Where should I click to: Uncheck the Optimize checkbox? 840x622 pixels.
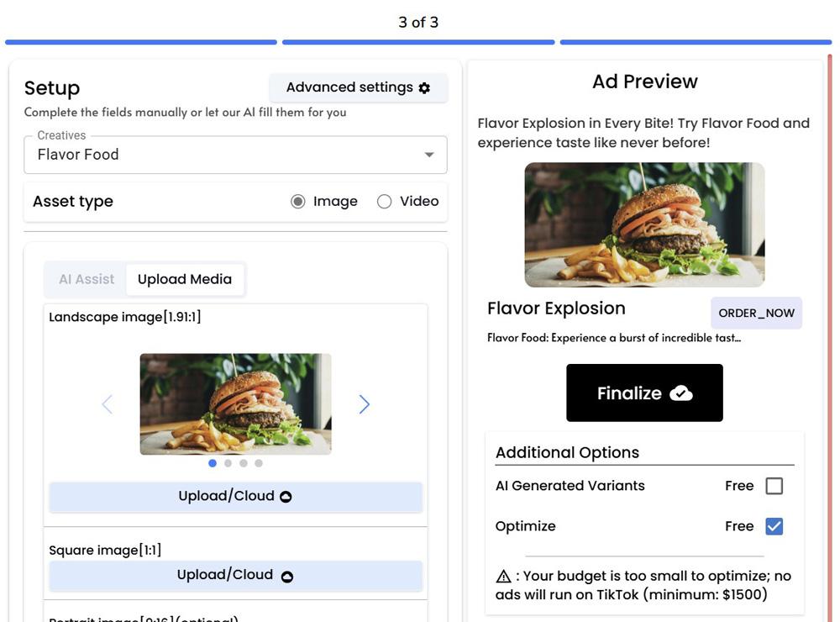[774, 526]
